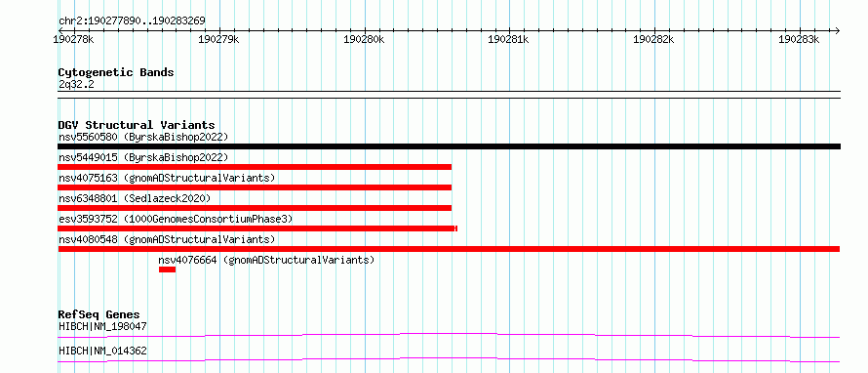868x373 pixels.
Task: Select the 190281k ruler tick label
Action: [x=509, y=39]
